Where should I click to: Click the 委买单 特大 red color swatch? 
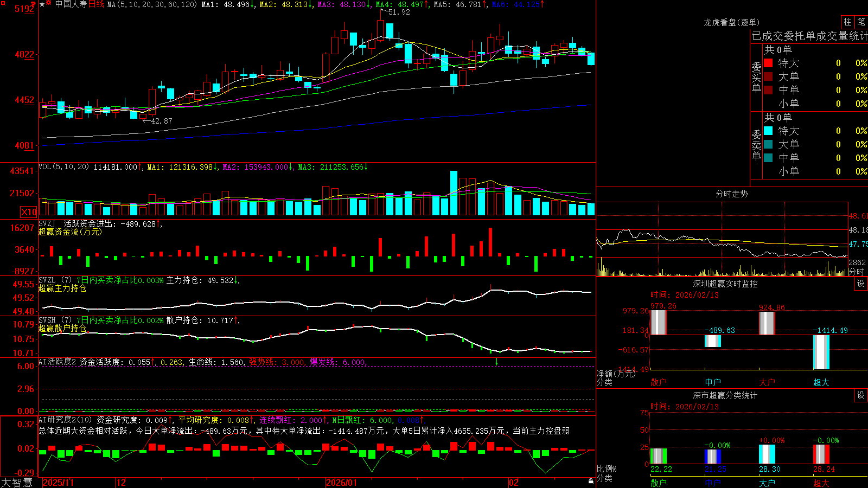tap(768, 63)
